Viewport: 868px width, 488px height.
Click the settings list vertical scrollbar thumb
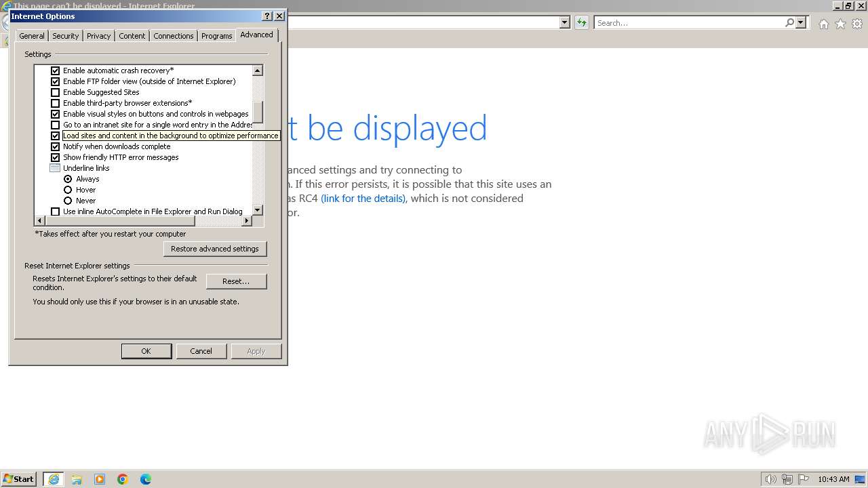(x=258, y=112)
